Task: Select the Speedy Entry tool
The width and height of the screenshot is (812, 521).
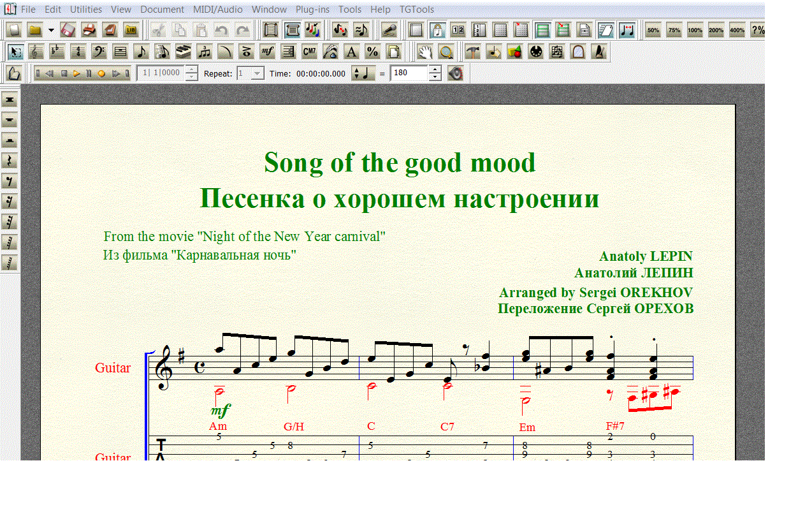Action: (x=162, y=52)
